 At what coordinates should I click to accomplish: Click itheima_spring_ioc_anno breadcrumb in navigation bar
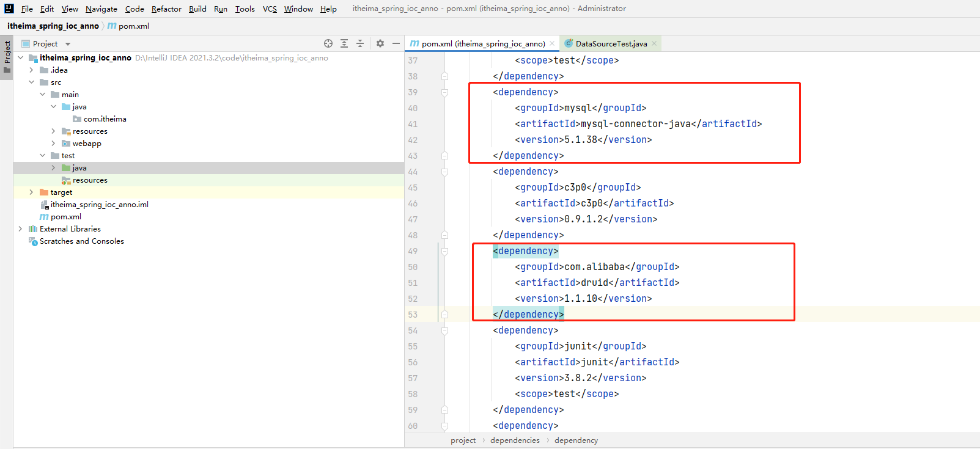point(53,26)
